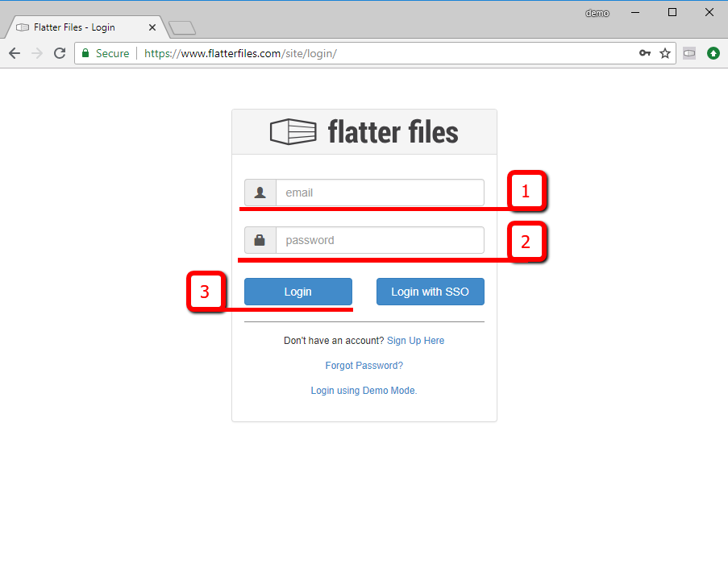
Task: Click the user icon beside email field
Action: pyautogui.click(x=260, y=193)
